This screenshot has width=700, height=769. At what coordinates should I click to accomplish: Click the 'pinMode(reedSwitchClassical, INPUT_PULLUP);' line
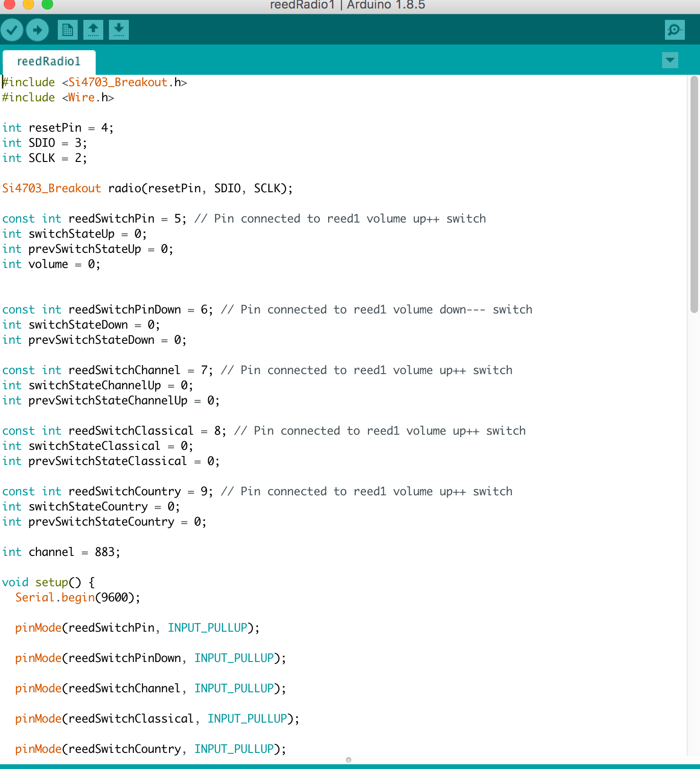[157, 719]
